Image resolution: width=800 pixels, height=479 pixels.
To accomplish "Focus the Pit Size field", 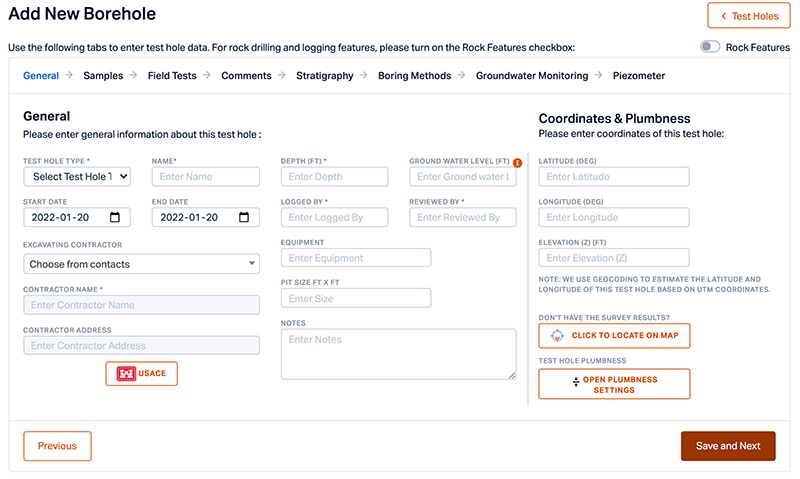I will click(356, 298).
